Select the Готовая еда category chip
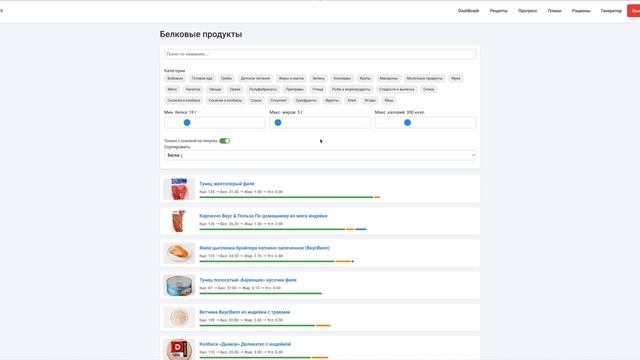The image size is (640, 360). (202, 78)
